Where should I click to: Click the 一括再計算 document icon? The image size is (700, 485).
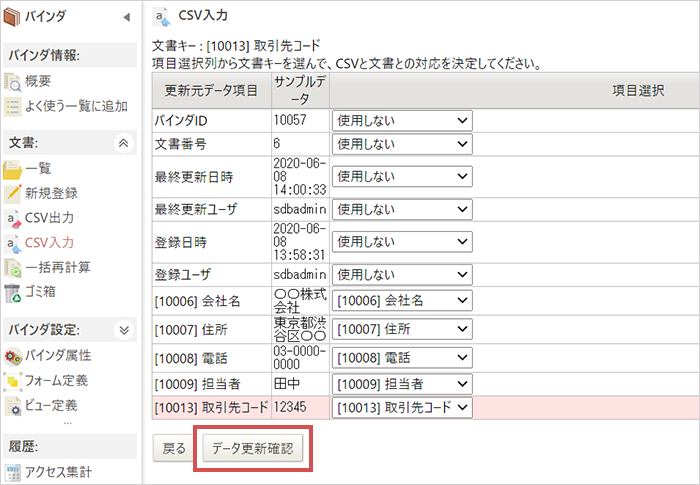pyautogui.click(x=12, y=268)
